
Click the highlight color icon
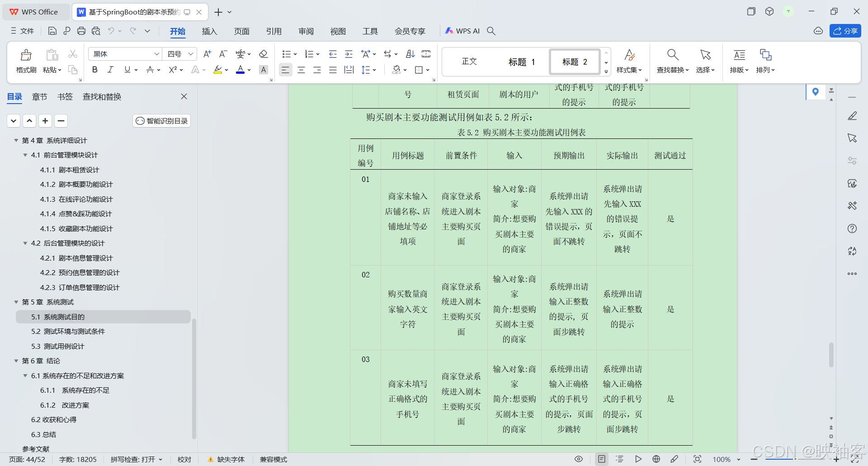coord(218,70)
